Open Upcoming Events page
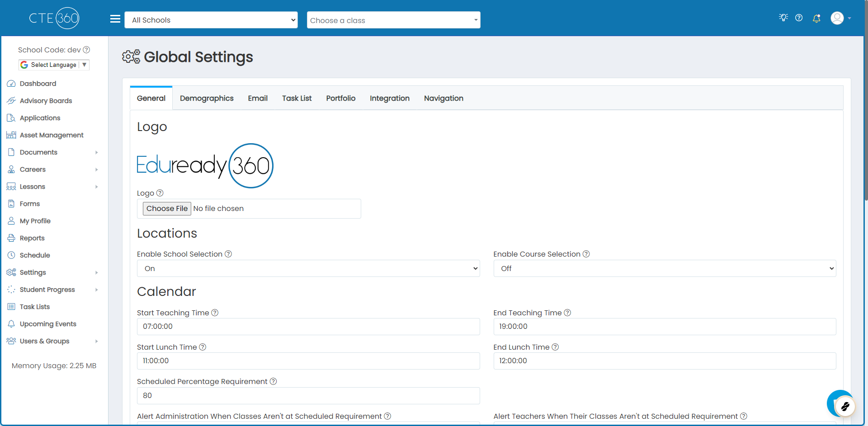 pos(48,324)
